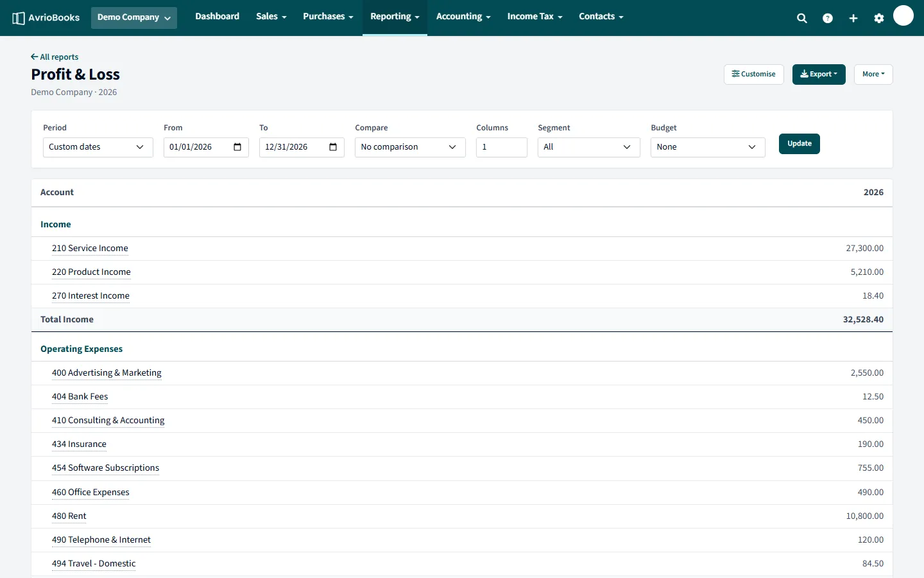Open the Income Tax menu
The image size is (924, 578).
click(535, 17)
